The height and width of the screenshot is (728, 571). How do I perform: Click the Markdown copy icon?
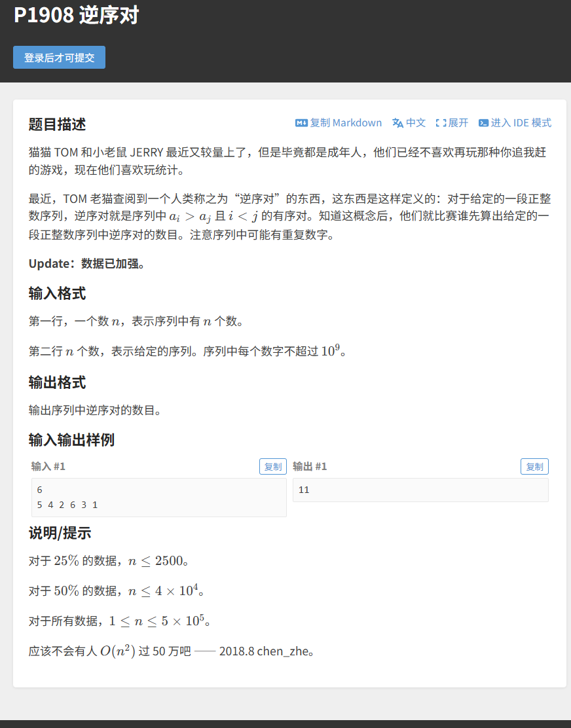point(301,123)
